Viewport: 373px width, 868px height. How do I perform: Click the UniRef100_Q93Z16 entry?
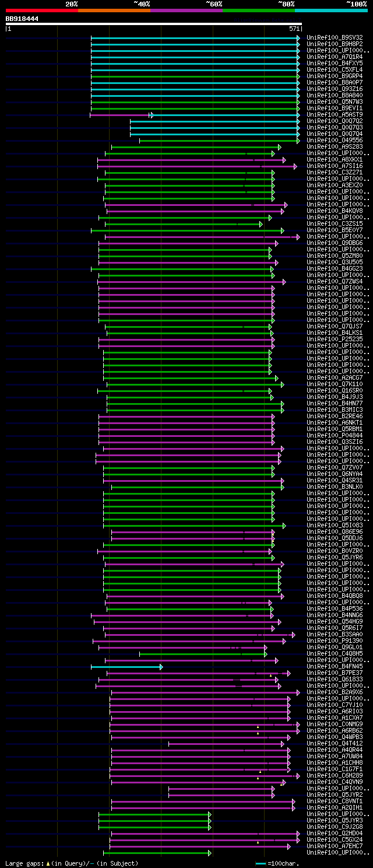[335, 89]
